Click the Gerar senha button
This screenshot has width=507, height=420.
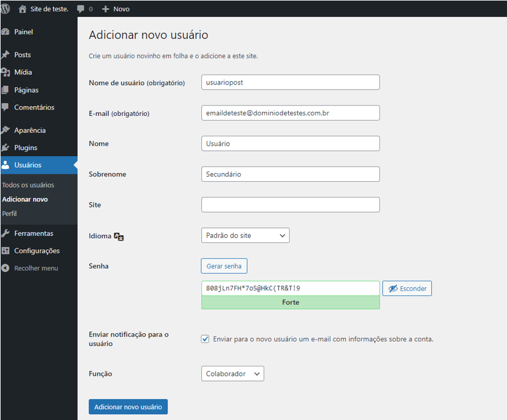pos(224,266)
